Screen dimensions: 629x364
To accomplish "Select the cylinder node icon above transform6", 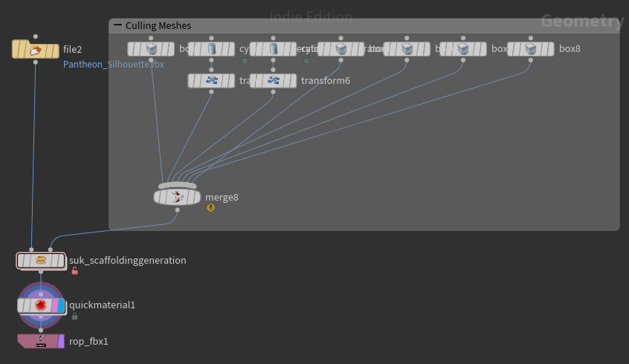I will (x=273, y=49).
